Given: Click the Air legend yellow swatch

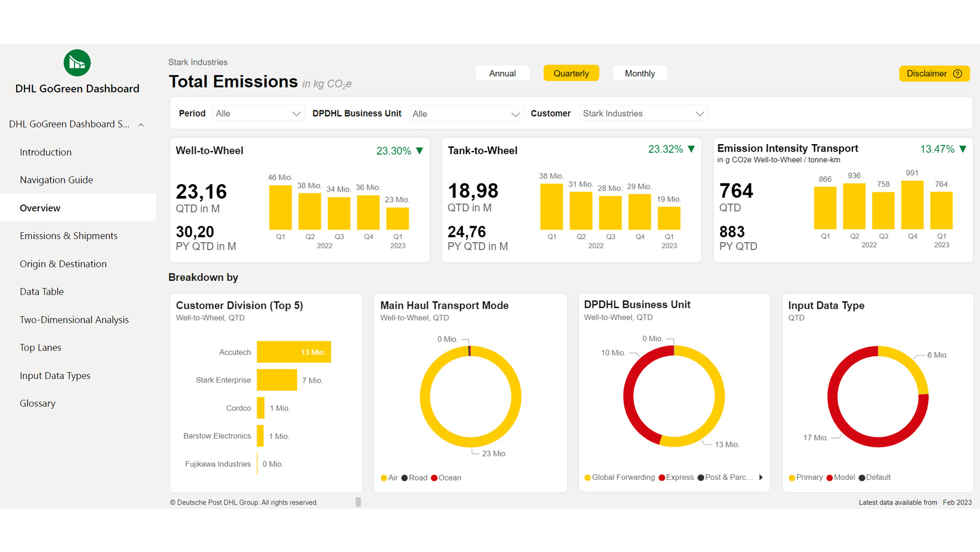Looking at the screenshot, I should (x=384, y=478).
